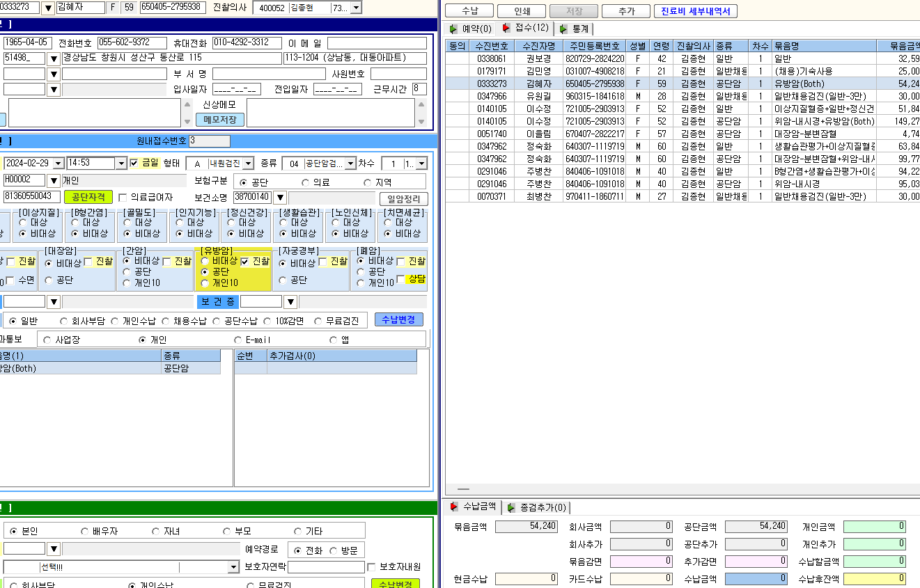Viewport: 920px width, 588px height.
Task: Switch to the 접수(12) tab
Action: 526,29
